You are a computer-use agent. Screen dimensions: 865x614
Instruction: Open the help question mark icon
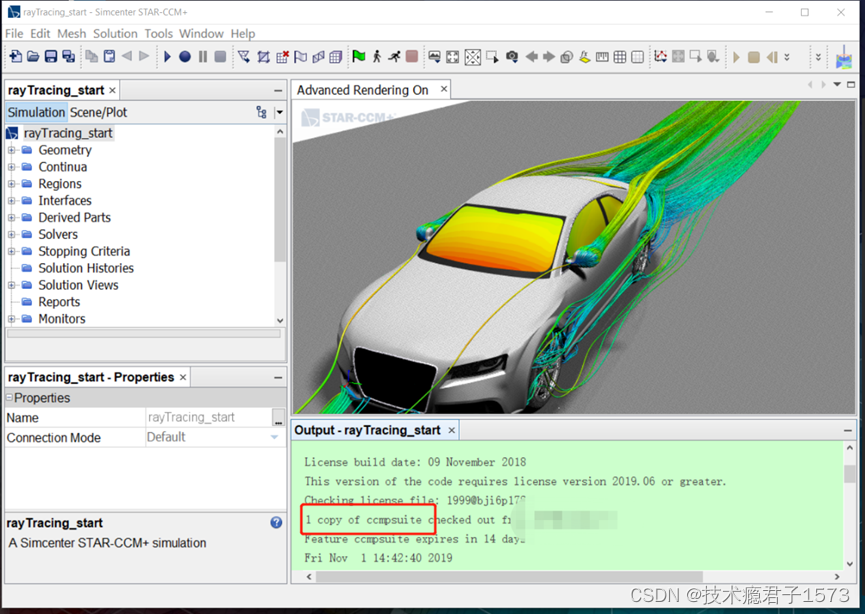pos(276,522)
